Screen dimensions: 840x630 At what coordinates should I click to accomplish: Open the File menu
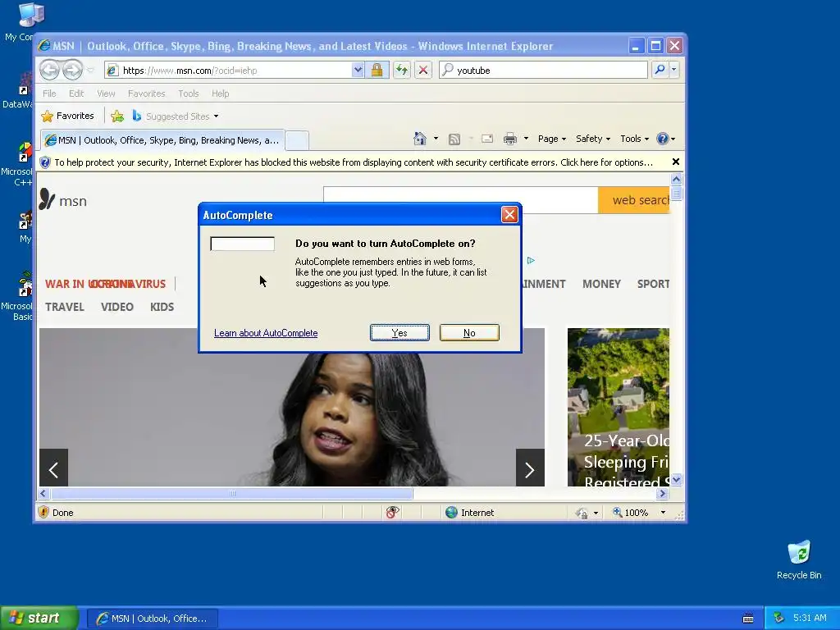coord(49,94)
